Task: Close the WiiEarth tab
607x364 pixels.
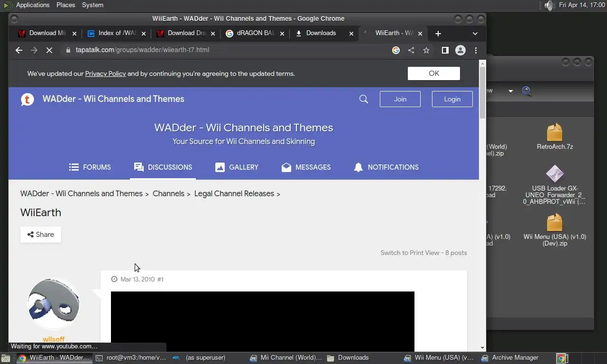Action: [420, 34]
